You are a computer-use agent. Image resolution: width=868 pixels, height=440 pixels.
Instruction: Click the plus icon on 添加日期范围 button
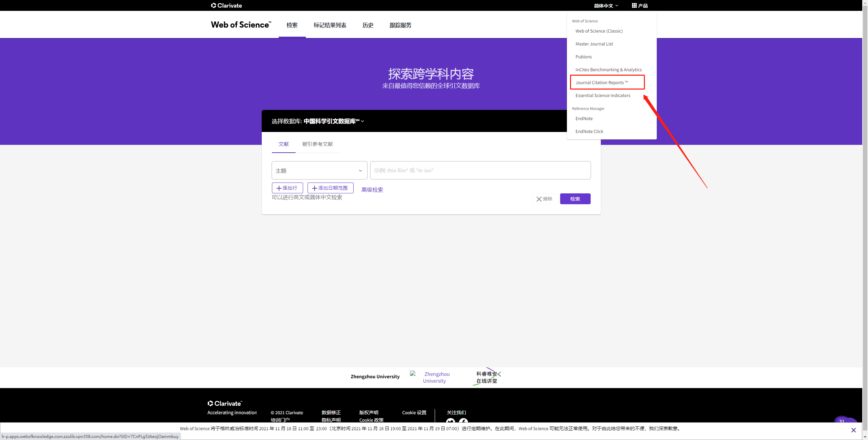(314, 188)
